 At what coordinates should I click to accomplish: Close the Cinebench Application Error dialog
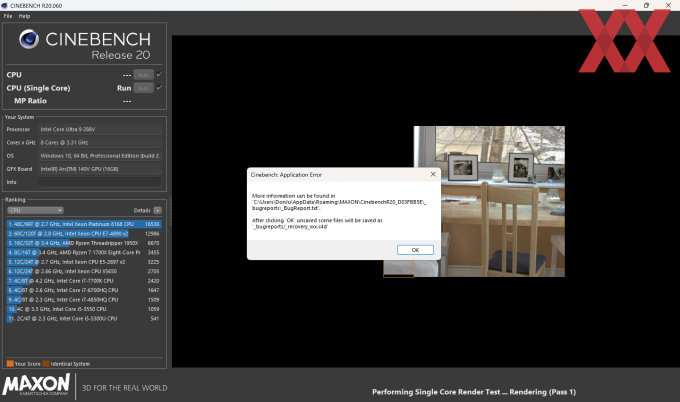(433, 174)
